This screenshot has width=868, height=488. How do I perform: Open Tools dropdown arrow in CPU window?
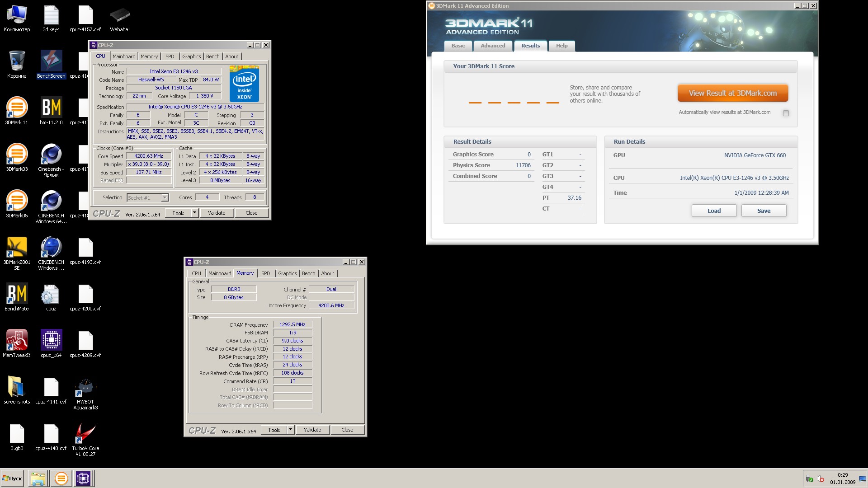click(x=194, y=213)
